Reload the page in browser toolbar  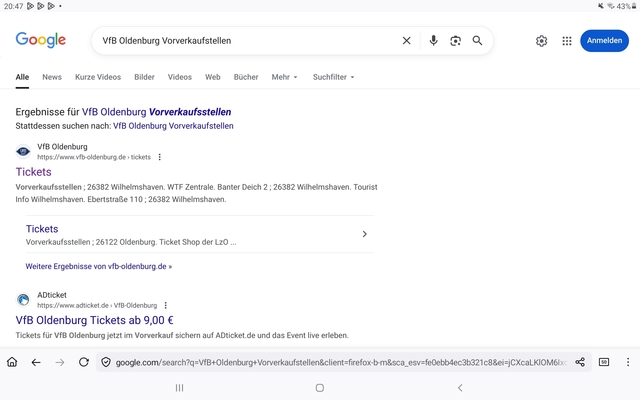coord(84,362)
